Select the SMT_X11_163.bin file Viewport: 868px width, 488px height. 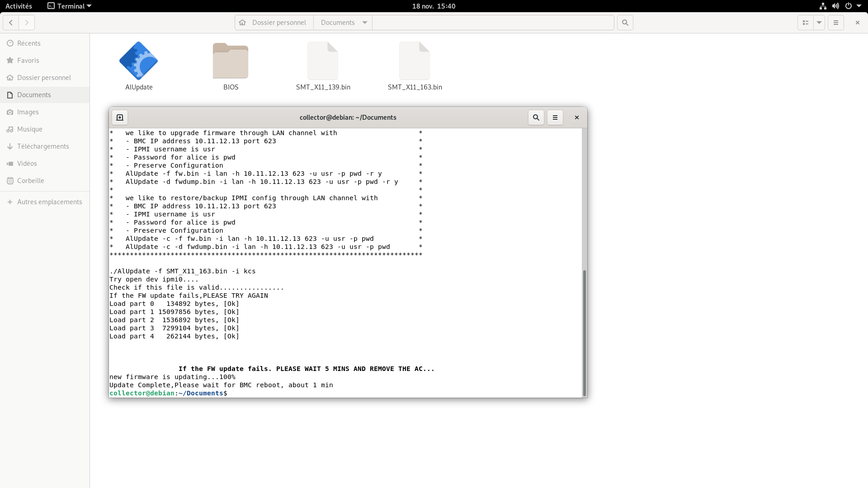(415, 61)
